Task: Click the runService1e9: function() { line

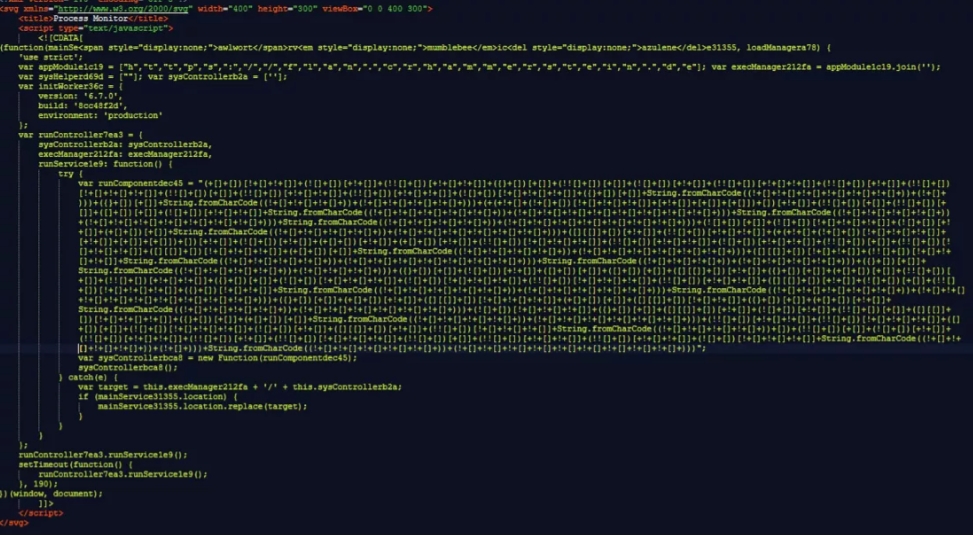Action: tap(105, 164)
